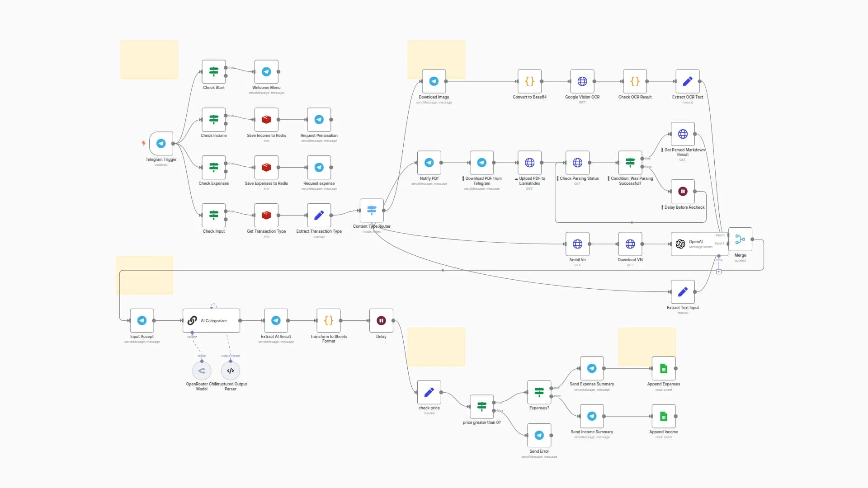
Task: Select price greater than 0? condition node
Action: 482,407
